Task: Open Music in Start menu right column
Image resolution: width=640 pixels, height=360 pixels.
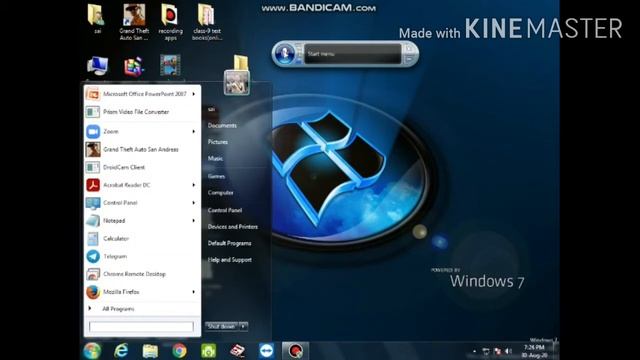Action: pos(215,158)
